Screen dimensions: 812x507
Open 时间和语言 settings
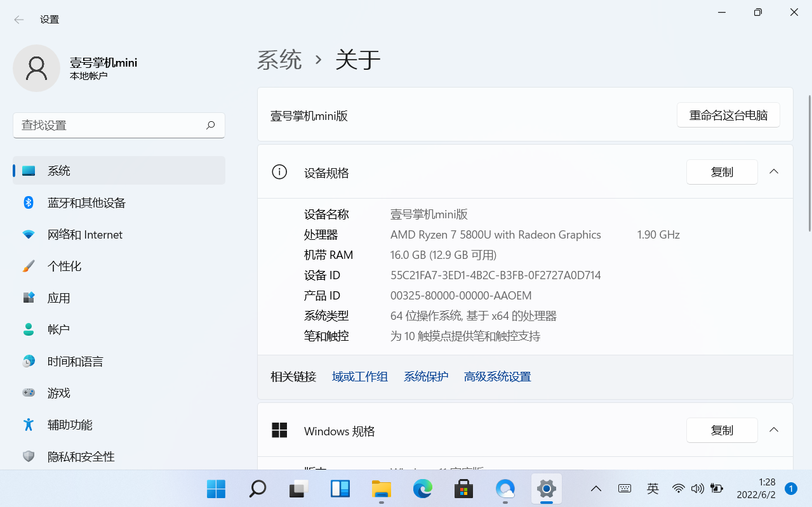pyautogui.click(x=119, y=361)
